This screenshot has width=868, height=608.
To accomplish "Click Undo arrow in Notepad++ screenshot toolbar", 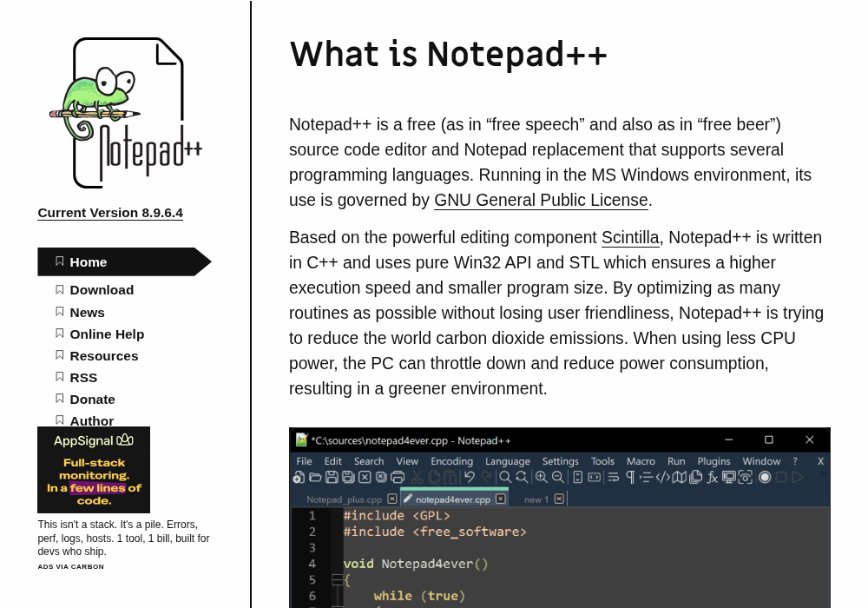I will (470, 478).
